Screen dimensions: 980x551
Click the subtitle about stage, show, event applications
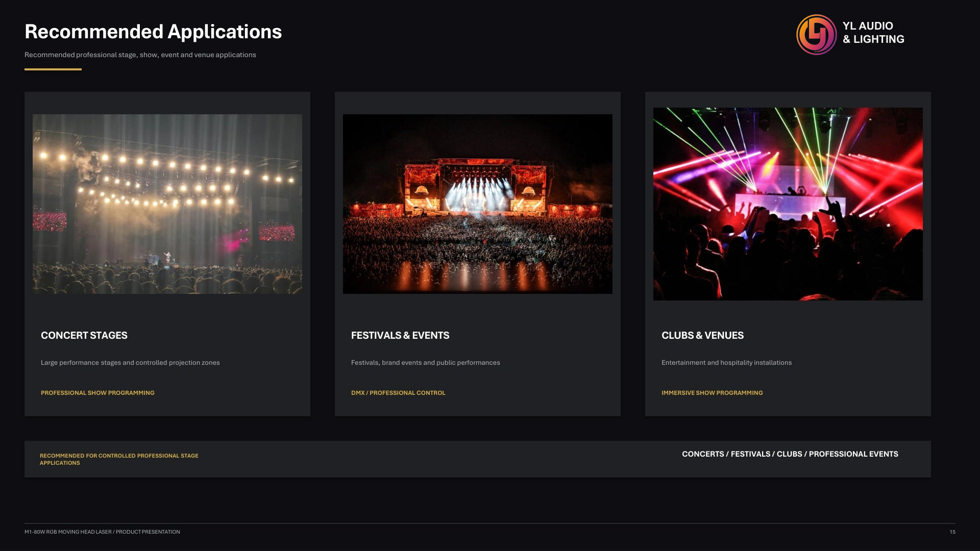coord(140,55)
